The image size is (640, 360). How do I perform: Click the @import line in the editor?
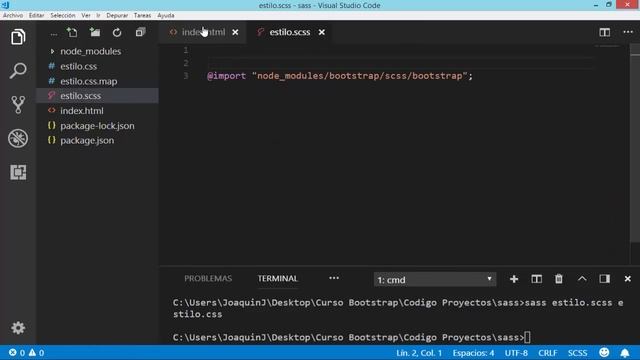(x=340, y=76)
